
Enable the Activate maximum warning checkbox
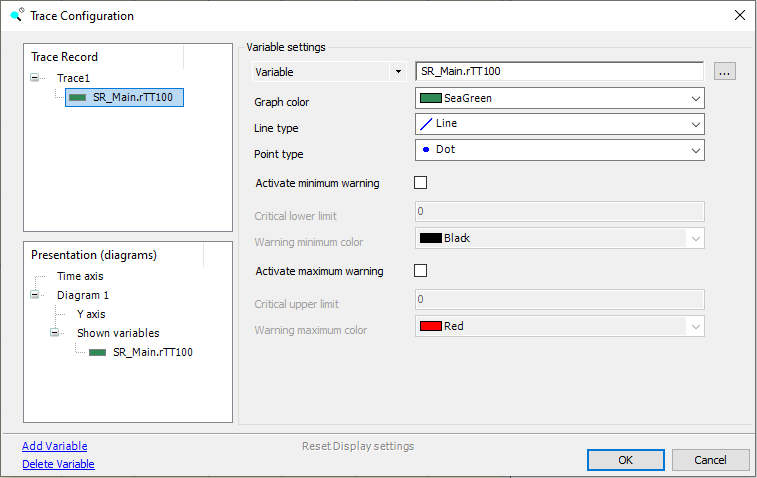[420, 271]
